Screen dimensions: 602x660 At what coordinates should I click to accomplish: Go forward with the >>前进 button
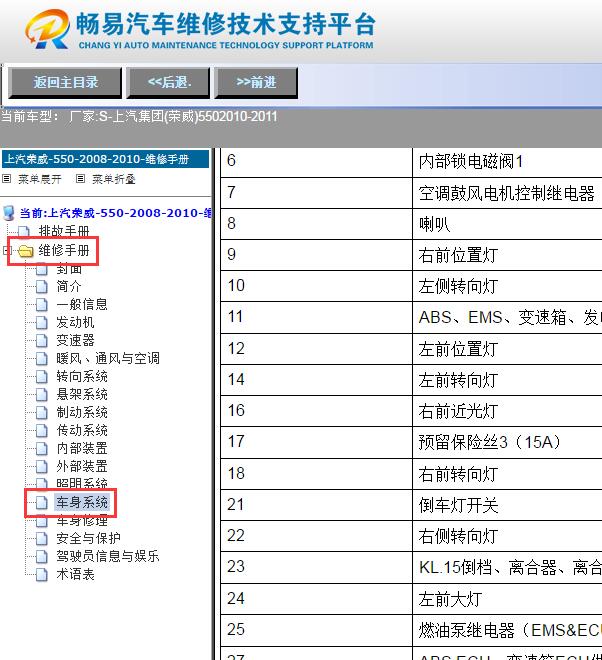click(256, 82)
